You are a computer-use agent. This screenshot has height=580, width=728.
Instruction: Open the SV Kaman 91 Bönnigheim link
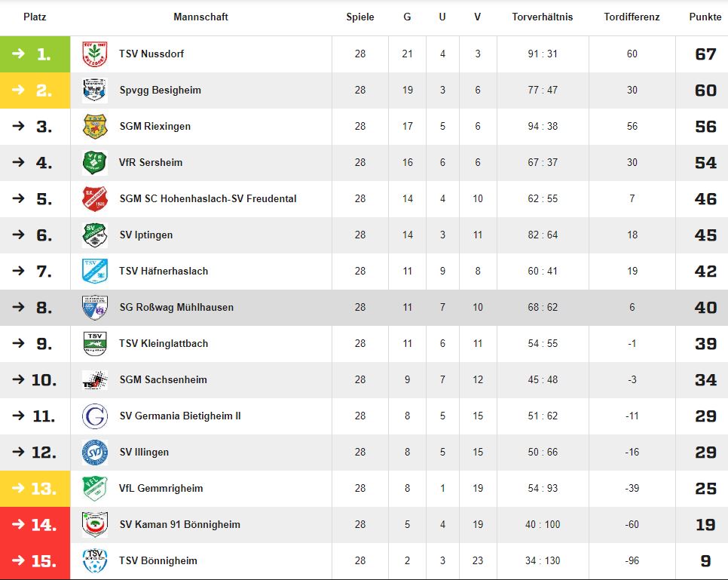tap(179, 525)
